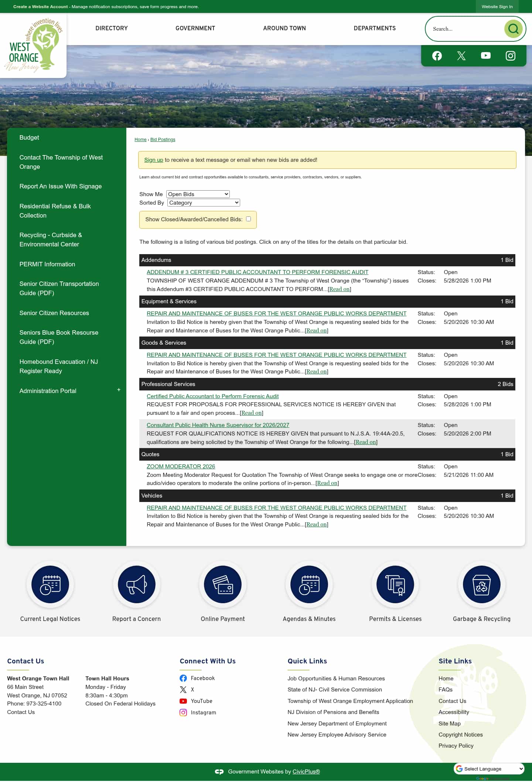Viewport: 532px width, 782px height.
Task: Open Facebook icon in header social bar
Action: (x=437, y=56)
